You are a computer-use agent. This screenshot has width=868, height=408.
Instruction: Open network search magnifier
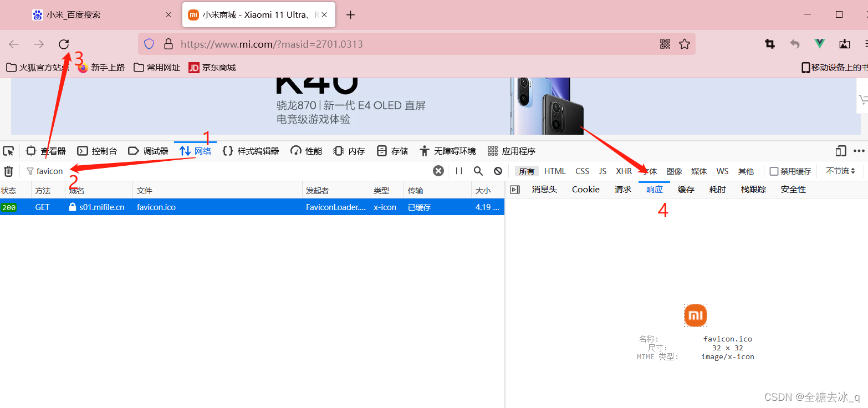(478, 171)
